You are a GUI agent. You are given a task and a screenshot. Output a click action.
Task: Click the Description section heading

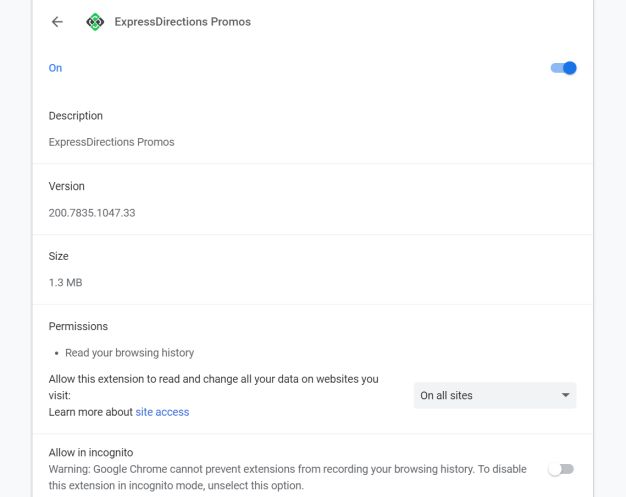pyautogui.click(x=76, y=116)
